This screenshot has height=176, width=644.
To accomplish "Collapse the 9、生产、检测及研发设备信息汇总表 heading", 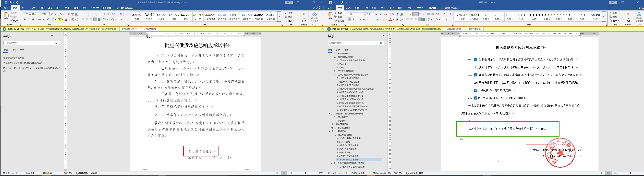I will [x=332, y=75].
